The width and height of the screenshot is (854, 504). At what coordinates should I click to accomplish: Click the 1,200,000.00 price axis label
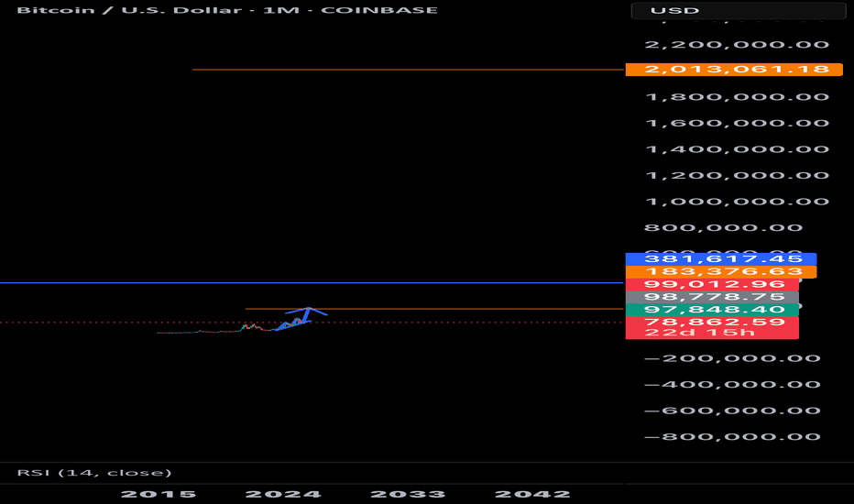(x=737, y=175)
